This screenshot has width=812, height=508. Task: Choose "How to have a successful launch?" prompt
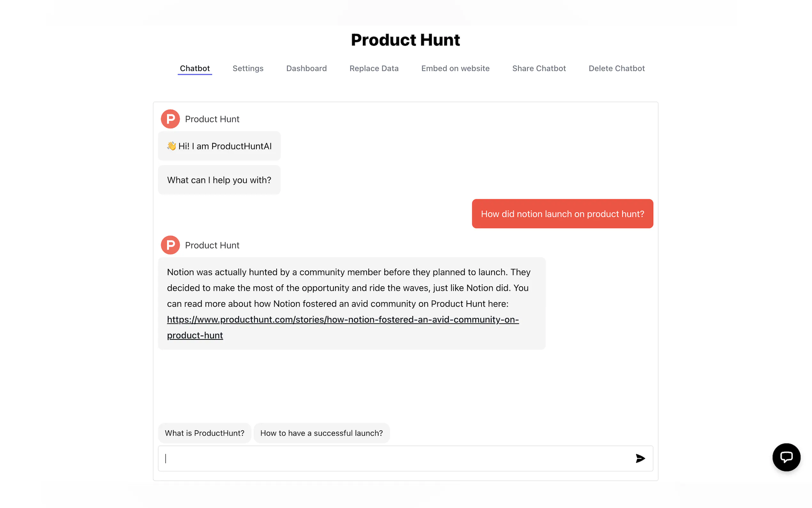[321, 433]
